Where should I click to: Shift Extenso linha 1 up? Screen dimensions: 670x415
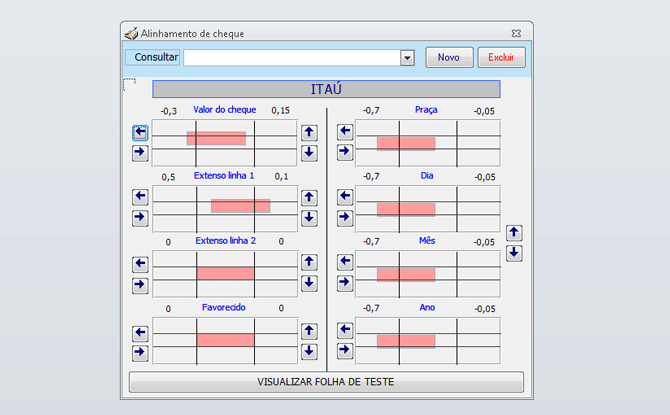309,198
